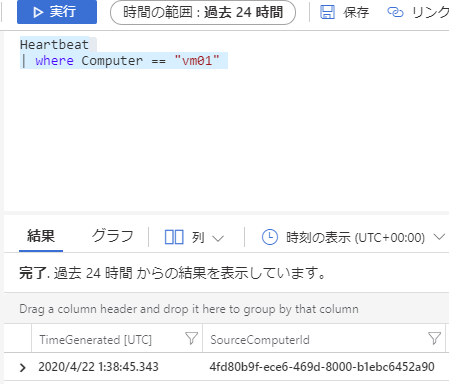Place cursor on the Heartbeat query line
449x384 pixels.
(x=54, y=44)
